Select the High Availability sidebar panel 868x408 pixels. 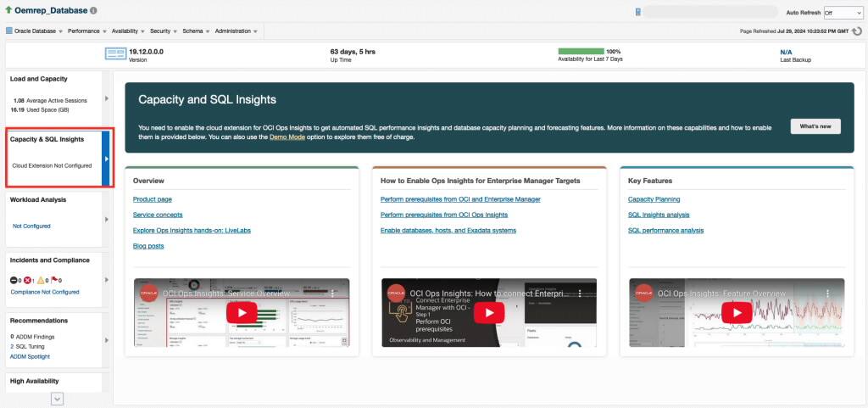pyautogui.click(x=53, y=382)
